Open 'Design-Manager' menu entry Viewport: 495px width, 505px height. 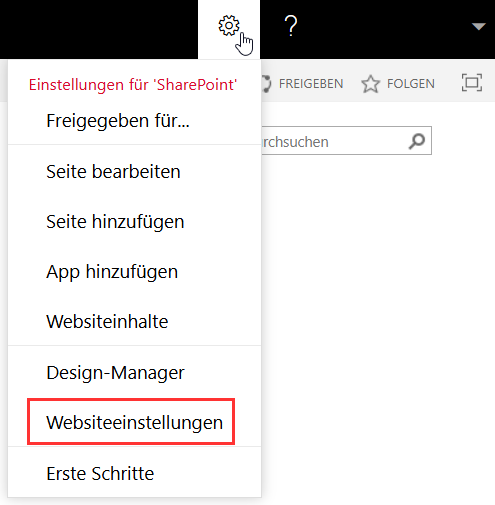135,373
